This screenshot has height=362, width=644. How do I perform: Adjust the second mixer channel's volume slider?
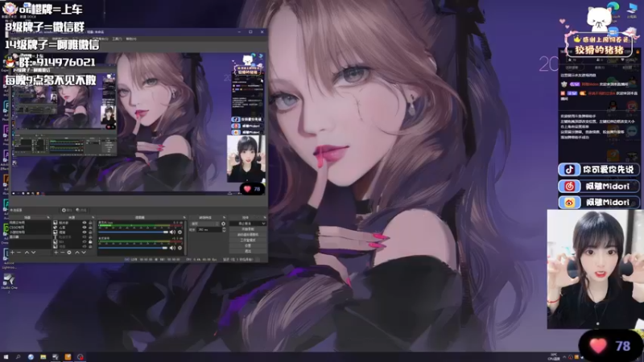click(134, 248)
